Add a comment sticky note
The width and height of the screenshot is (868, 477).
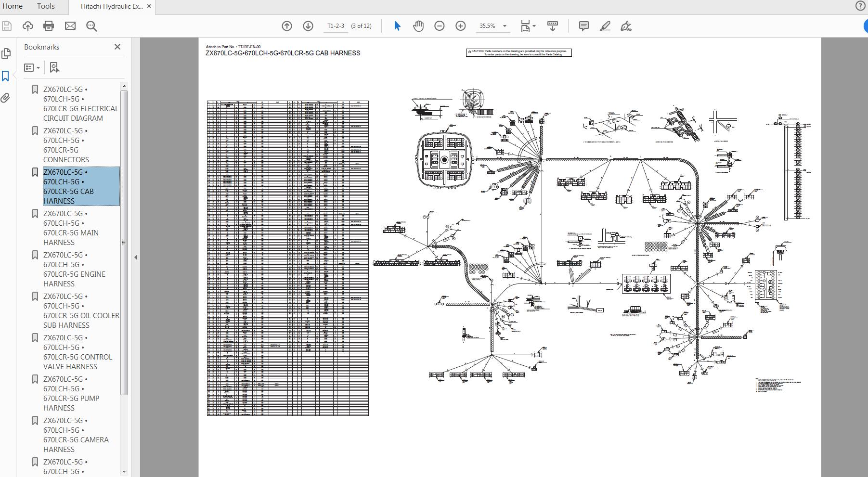584,26
